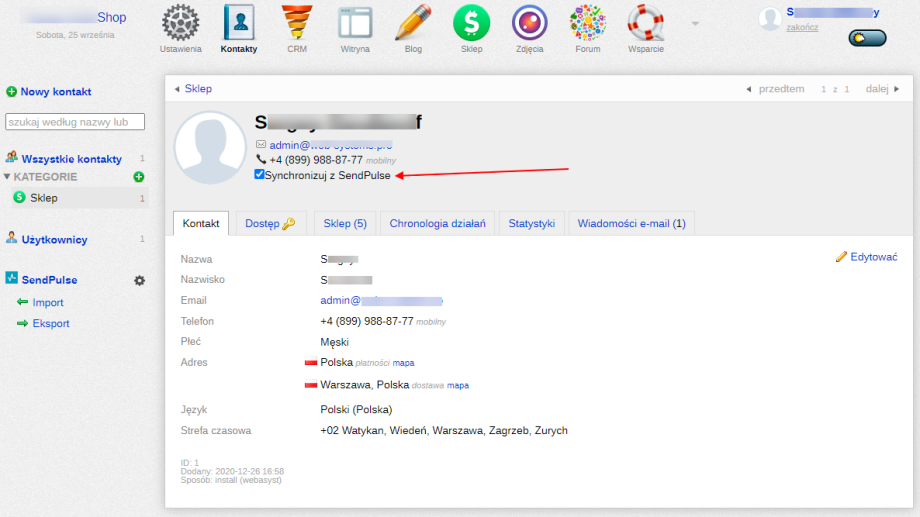This screenshot has width=920, height=517.
Task: Open the Forum app icon
Action: [587, 24]
